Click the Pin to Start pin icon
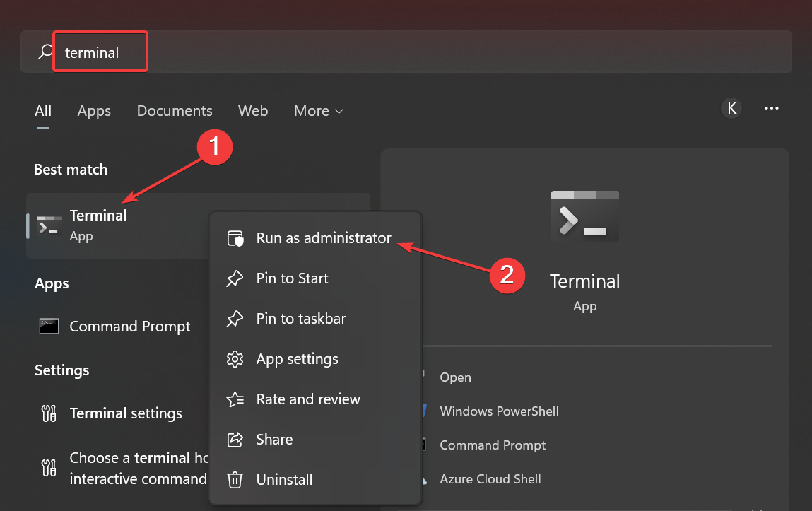This screenshot has width=812, height=511. 235,278
